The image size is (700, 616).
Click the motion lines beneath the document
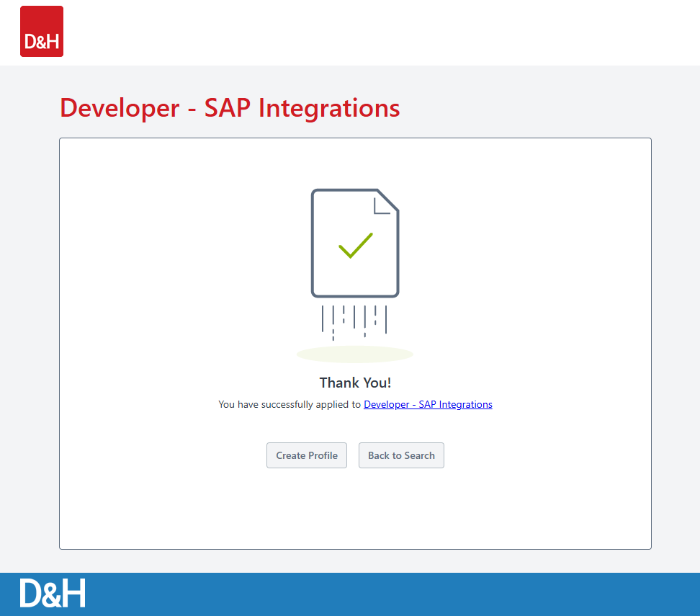point(354,319)
